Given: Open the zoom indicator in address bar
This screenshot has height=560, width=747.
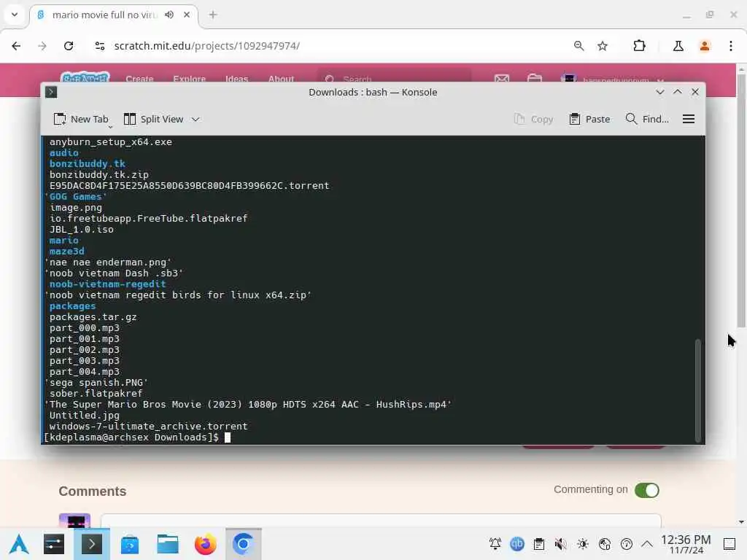Looking at the screenshot, I should pyautogui.click(x=578, y=46).
